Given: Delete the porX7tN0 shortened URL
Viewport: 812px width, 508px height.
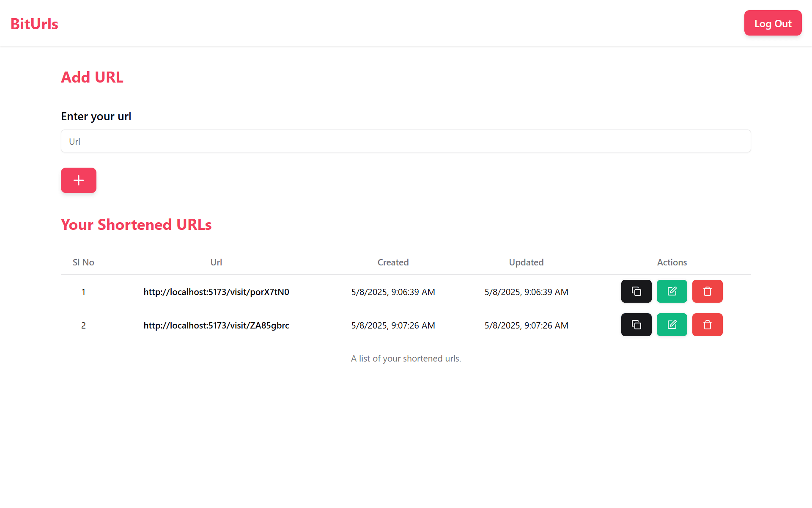Looking at the screenshot, I should (x=707, y=291).
